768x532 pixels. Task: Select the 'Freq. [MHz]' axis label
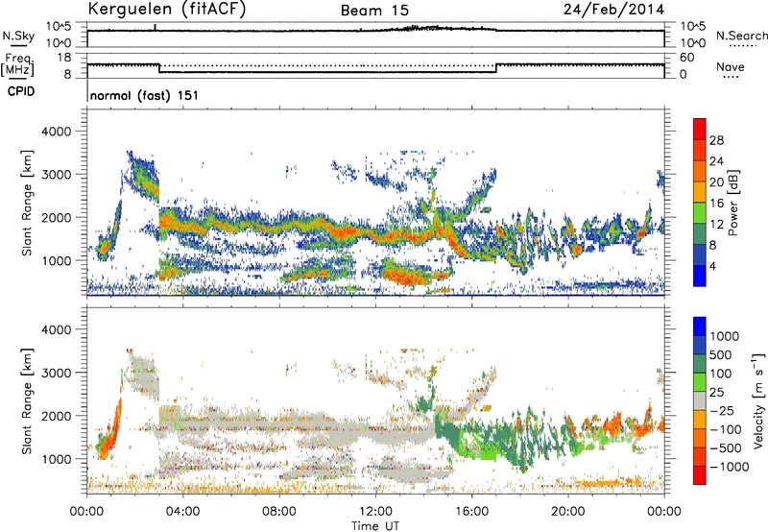point(17,65)
